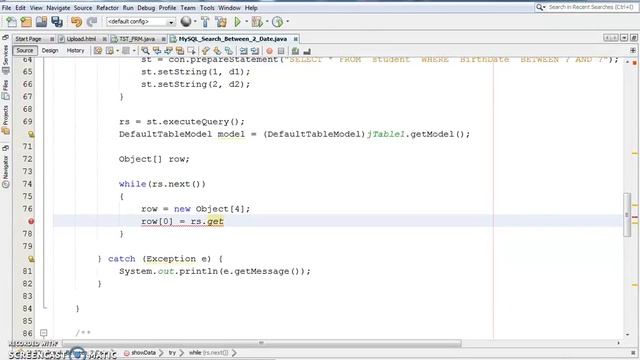Select the Source view button
Screen dimensions: 640x360
24,51
